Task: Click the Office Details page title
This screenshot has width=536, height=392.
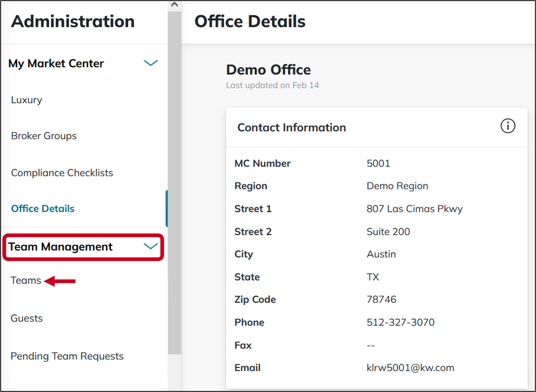Action: coord(250,21)
